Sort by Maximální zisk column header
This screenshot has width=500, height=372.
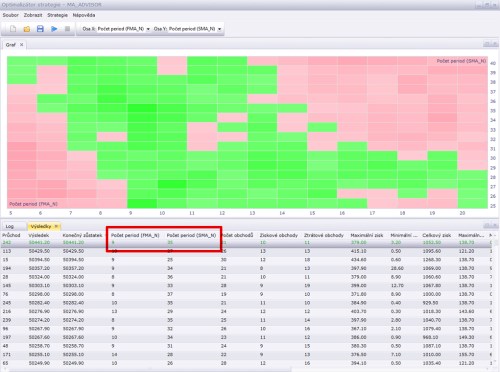click(x=367, y=235)
